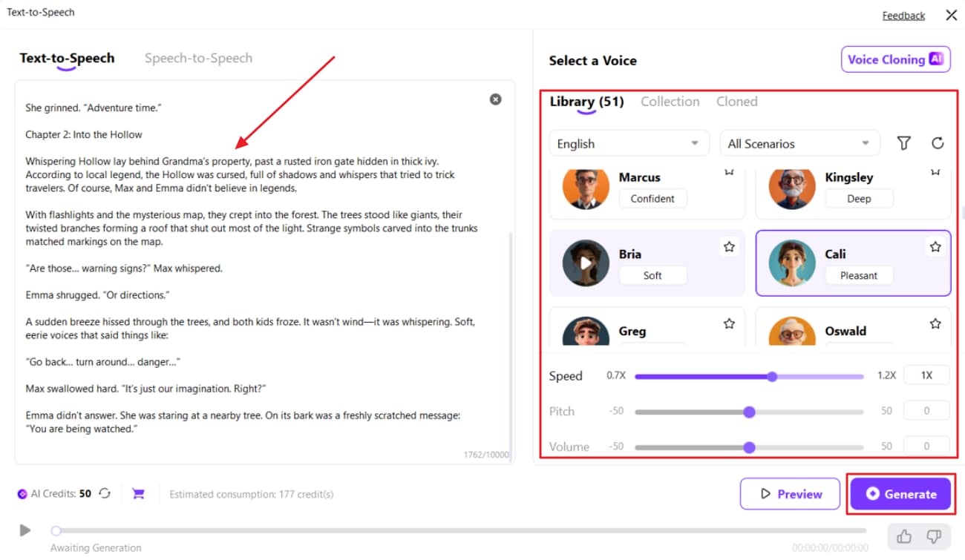Viewport: 965px width, 560px height.
Task: Open the voice filter funnel icon
Action: (903, 143)
